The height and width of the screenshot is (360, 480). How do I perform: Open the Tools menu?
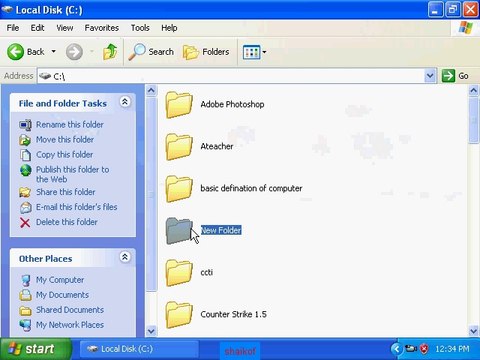(140, 28)
